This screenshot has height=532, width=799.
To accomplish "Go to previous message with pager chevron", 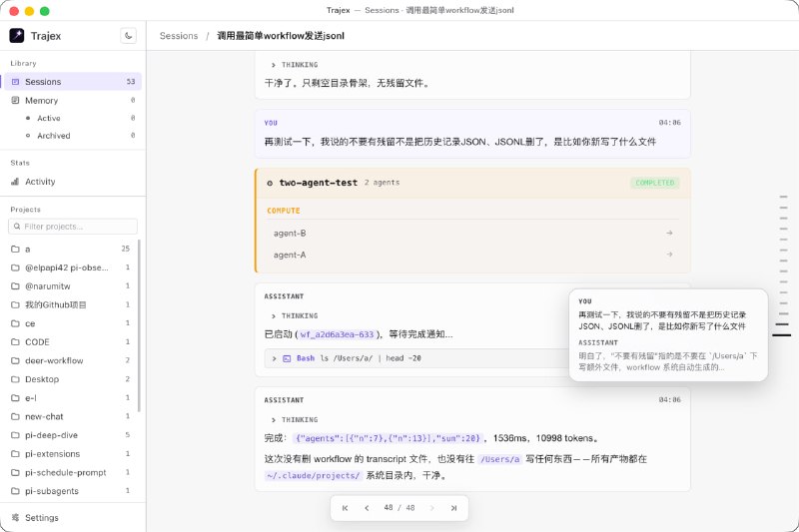I will 367,508.
